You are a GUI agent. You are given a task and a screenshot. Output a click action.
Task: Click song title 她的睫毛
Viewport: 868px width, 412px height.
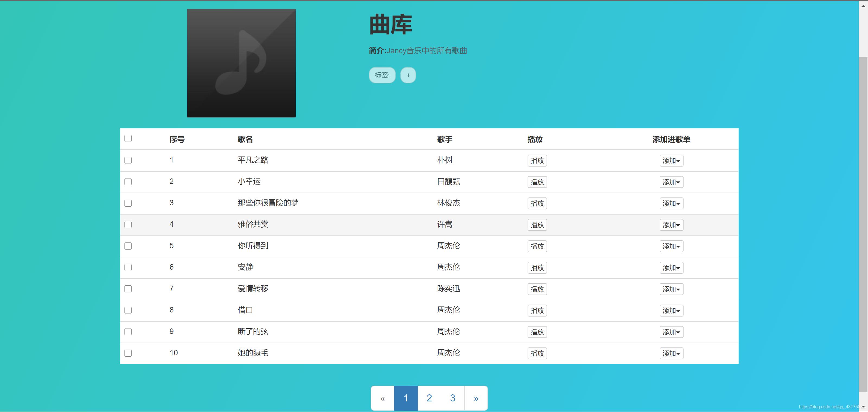253,353
